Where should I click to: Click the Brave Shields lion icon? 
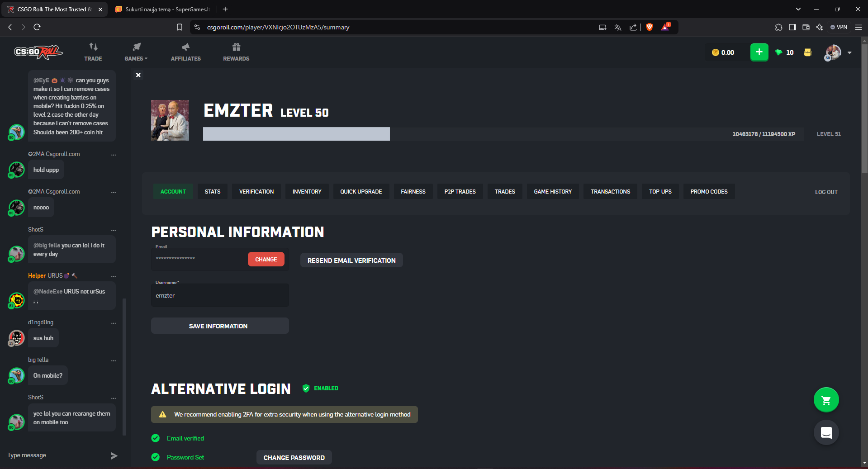[x=650, y=27]
